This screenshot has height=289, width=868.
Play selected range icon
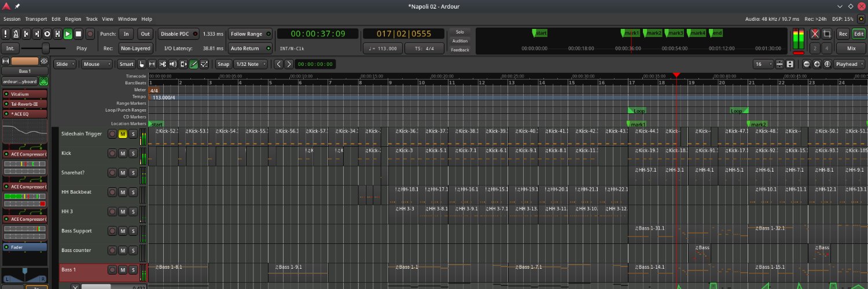tap(58, 34)
